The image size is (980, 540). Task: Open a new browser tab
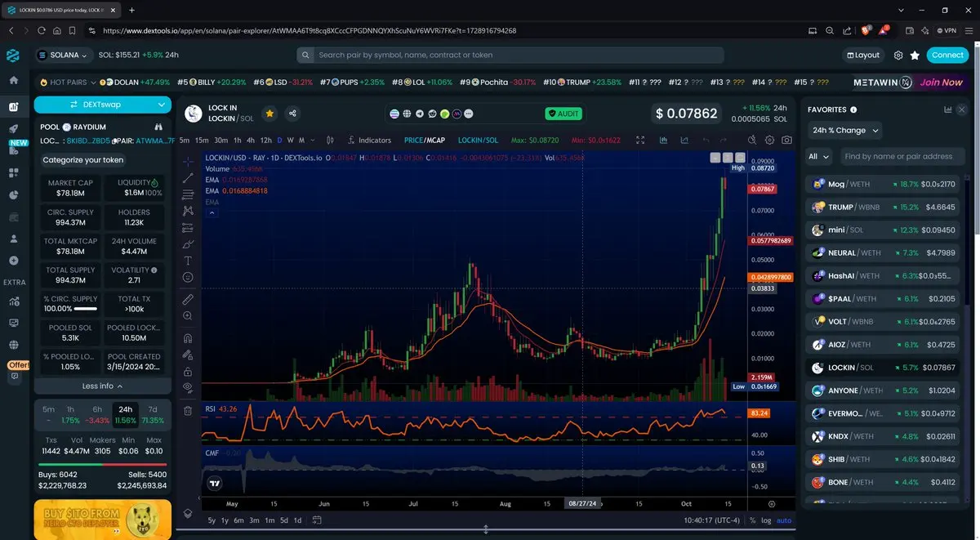pyautogui.click(x=131, y=10)
